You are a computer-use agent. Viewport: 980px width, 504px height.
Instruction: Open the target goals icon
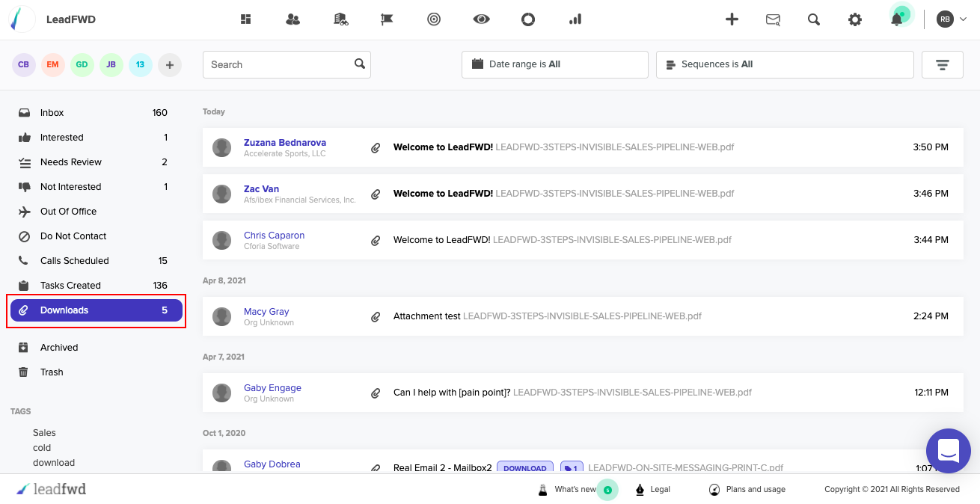click(x=434, y=19)
